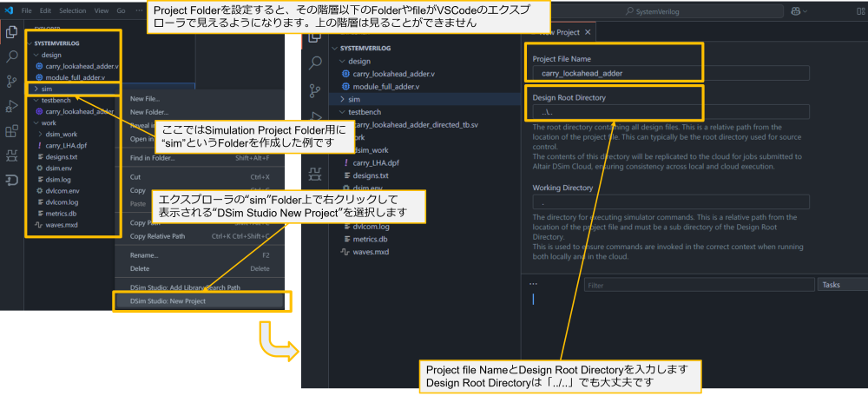Click the Search icon in right window
The height and width of the screenshot is (396, 868).
[315, 63]
